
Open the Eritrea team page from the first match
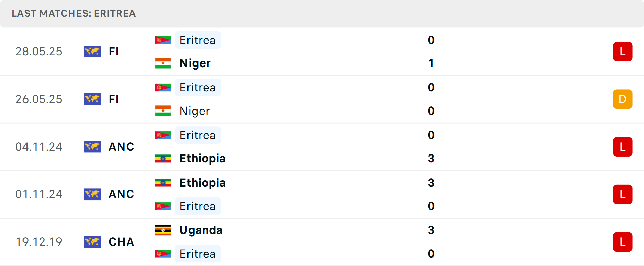(198, 40)
